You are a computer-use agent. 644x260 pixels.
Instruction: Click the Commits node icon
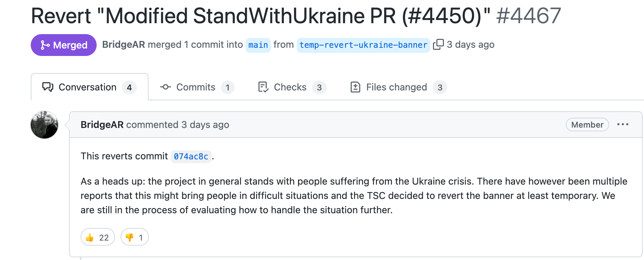point(166,87)
